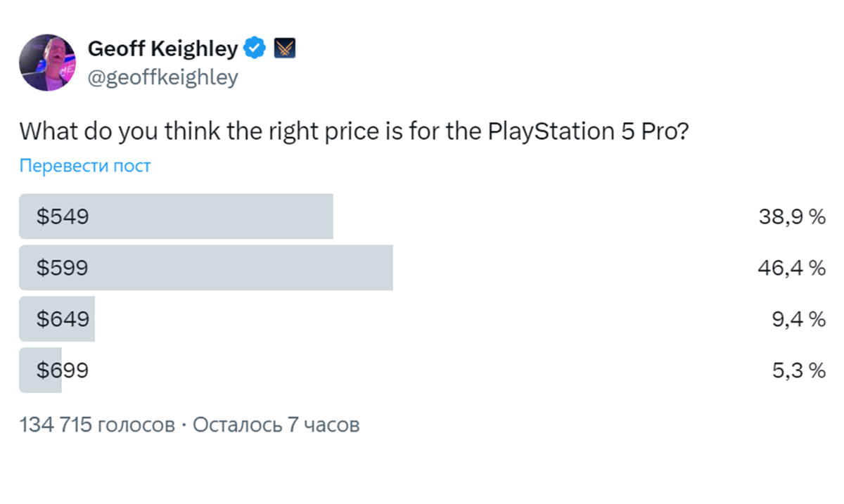The height and width of the screenshot is (504, 844).
Task: Click the Geoff Keighley display name
Action: click(162, 47)
